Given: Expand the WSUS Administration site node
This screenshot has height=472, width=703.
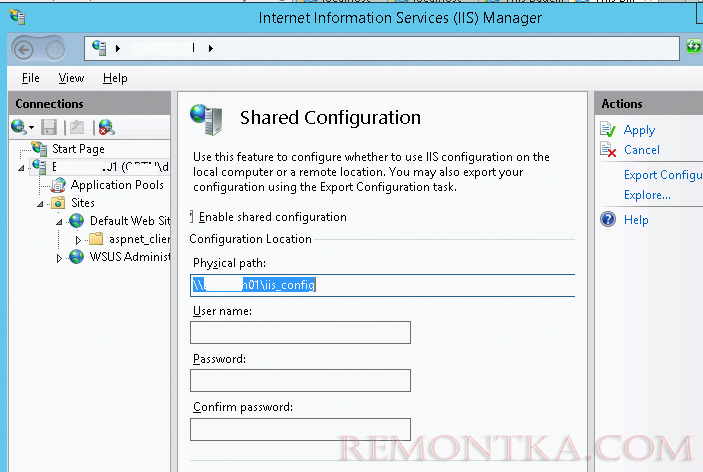Looking at the screenshot, I should 59,258.
